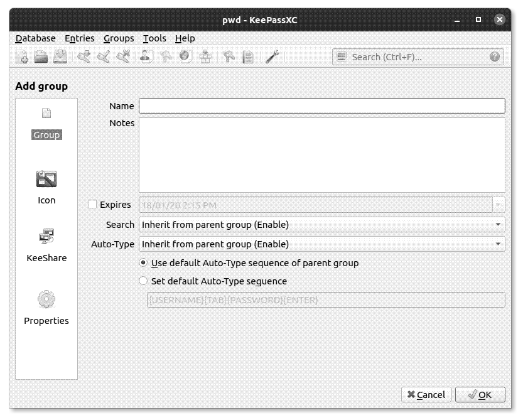Screen dimensions: 523x420
Task: Open the Properties section with the gear icon
Action: tap(46, 308)
